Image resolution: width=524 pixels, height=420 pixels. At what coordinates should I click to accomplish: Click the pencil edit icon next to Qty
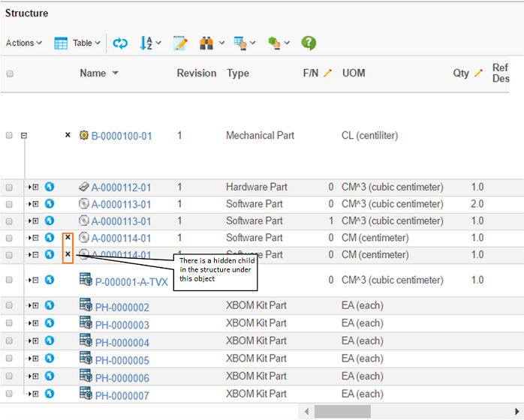tap(477, 73)
